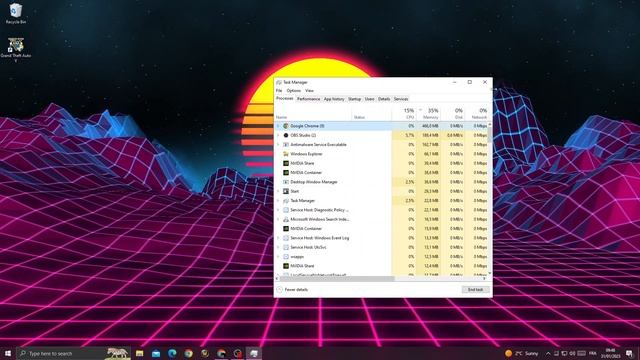Click the OBS Studio 5,7% CPU cell
Viewport: 640px width, 360px height.
point(404,135)
